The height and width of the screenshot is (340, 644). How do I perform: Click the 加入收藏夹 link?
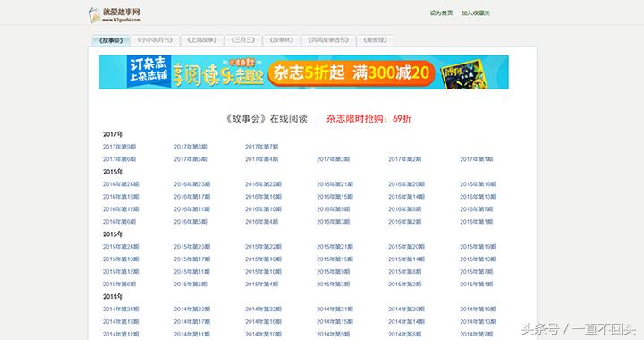475,13
